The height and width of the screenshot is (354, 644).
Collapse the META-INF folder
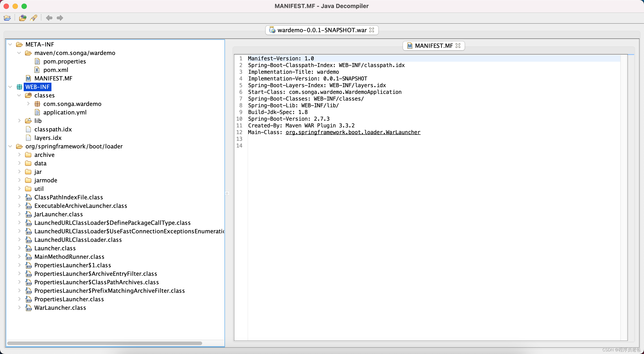click(x=10, y=44)
